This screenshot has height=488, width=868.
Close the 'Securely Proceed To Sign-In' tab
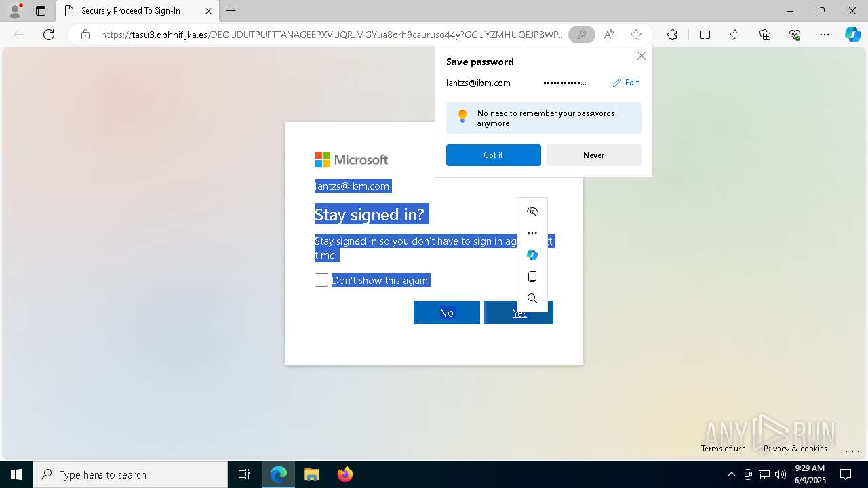point(208,11)
